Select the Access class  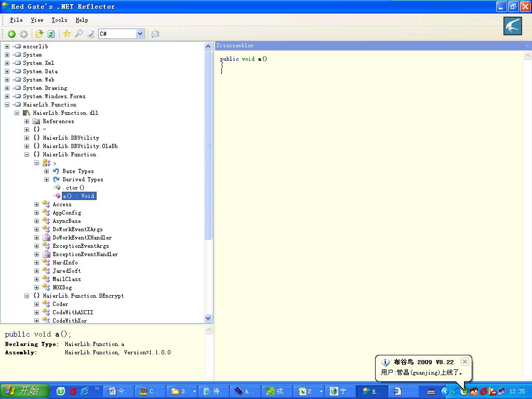coord(62,205)
